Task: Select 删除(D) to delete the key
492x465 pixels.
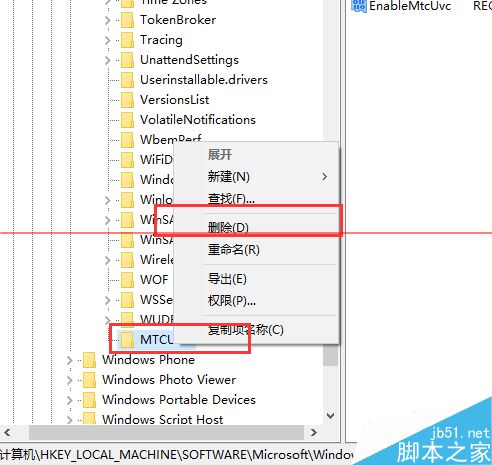Action: coord(256,228)
